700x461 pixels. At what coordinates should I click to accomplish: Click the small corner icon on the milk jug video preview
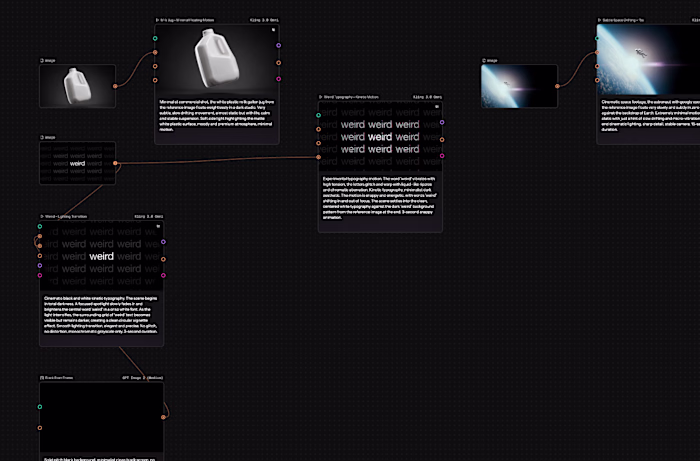click(x=274, y=30)
